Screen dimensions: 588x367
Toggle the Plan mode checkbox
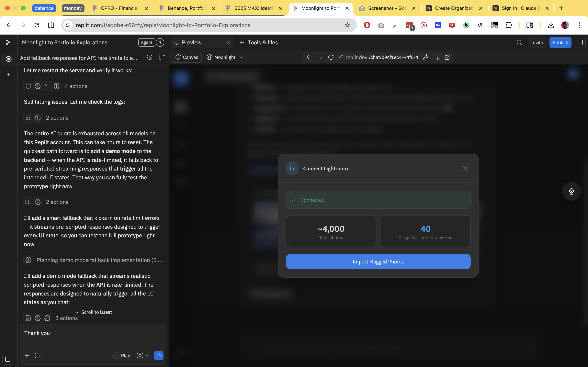[116, 356]
